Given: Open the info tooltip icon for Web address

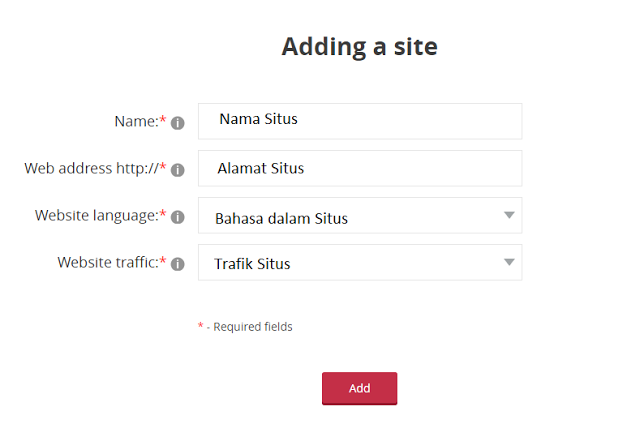Looking at the screenshot, I should tap(178, 169).
